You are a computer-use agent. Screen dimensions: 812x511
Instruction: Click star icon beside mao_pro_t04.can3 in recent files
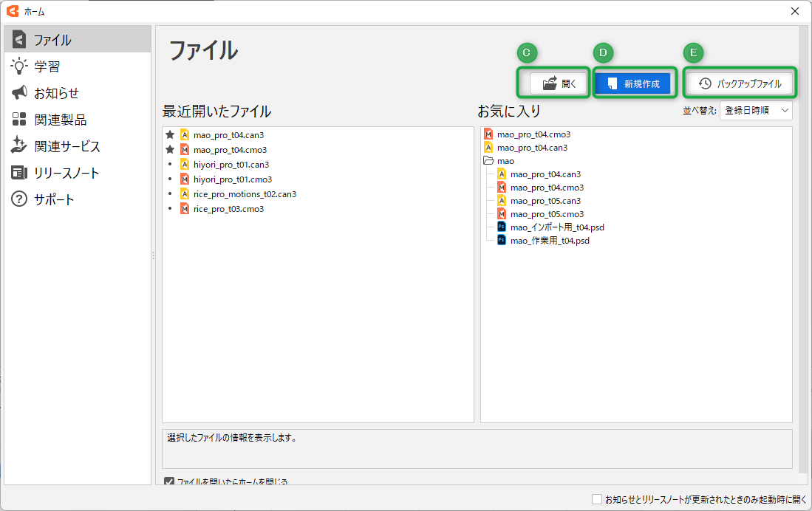[x=170, y=135]
